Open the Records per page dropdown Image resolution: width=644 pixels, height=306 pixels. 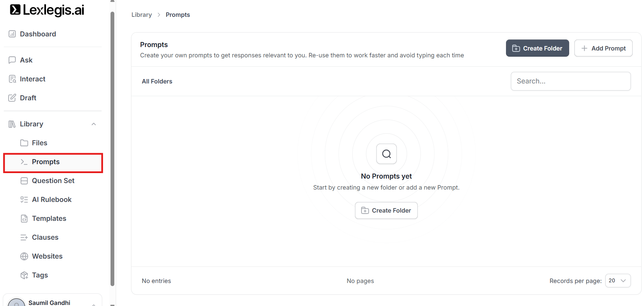(618, 281)
